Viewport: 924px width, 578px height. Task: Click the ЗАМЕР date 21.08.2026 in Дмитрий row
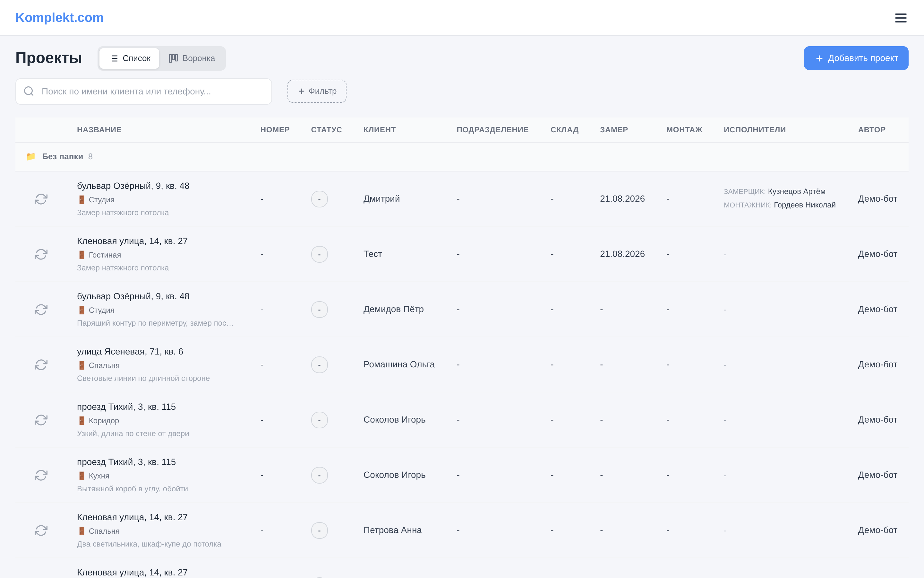(x=622, y=199)
